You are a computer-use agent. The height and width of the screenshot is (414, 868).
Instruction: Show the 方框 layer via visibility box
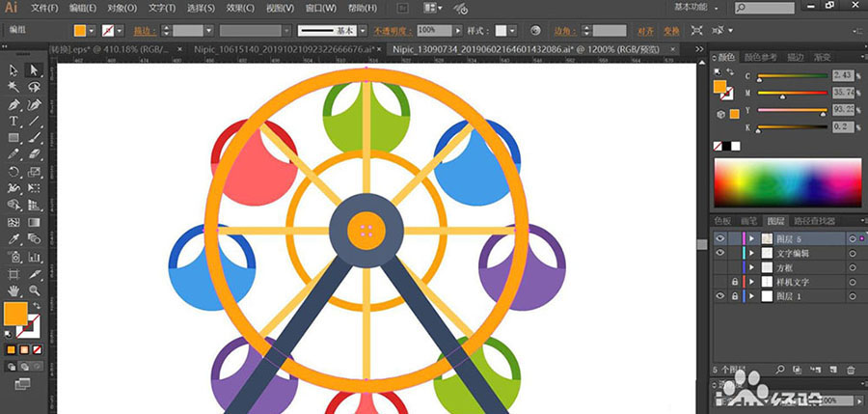(x=719, y=267)
